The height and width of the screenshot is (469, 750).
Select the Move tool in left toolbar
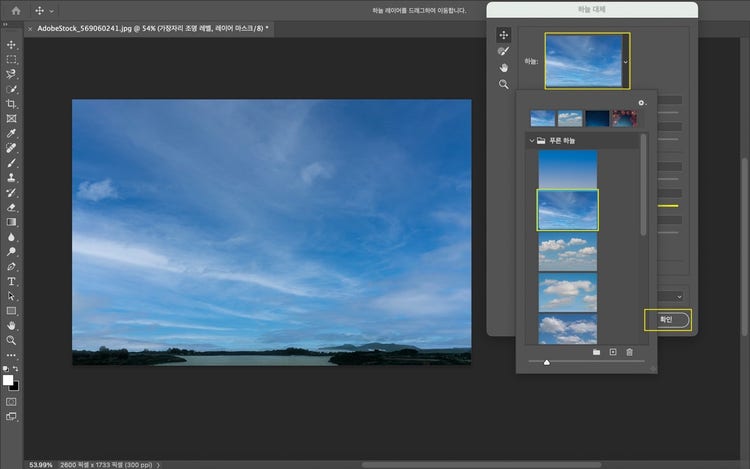point(11,45)
